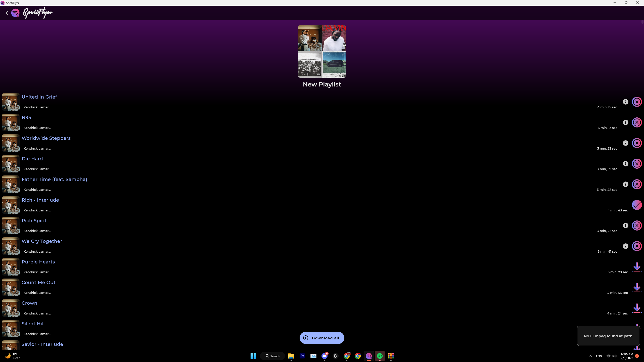Show info for We Cry Together track
Viewport: 644px width, 362px height.
pyautogui.click(x=625, y=246)
